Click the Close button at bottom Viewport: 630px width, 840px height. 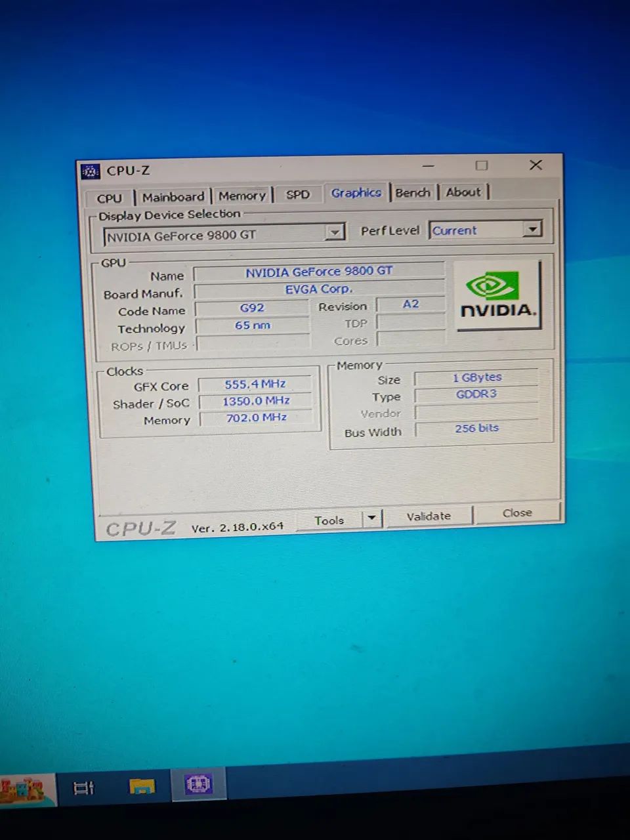[517, 513]
